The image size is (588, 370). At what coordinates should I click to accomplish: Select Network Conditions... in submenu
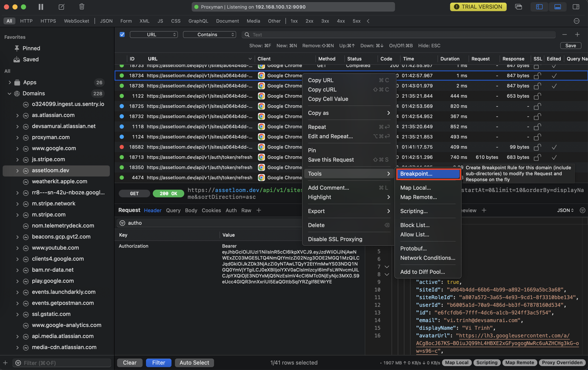[x=428, y=258]
